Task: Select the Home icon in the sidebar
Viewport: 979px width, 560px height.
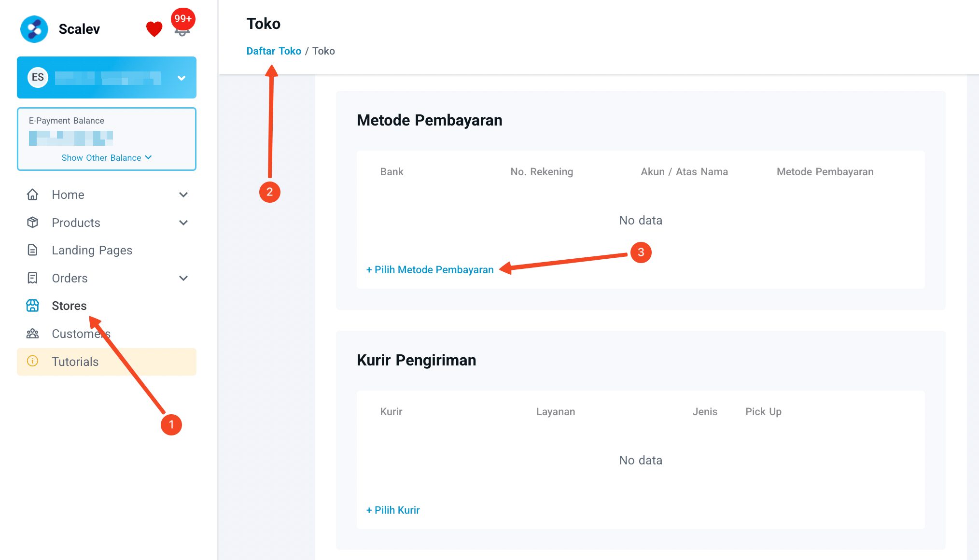Action: [32, 195]
